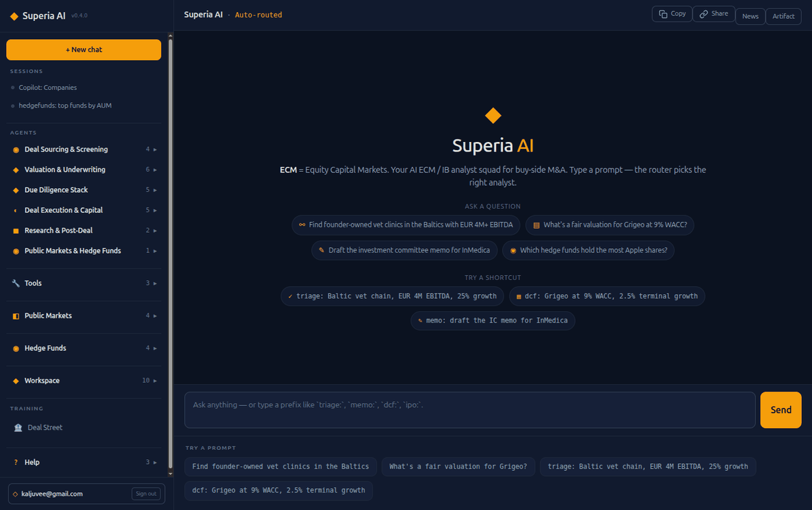812x510 pixels.
Task: Expand Due Diligence Stack arrow
Action: point(155,190)
